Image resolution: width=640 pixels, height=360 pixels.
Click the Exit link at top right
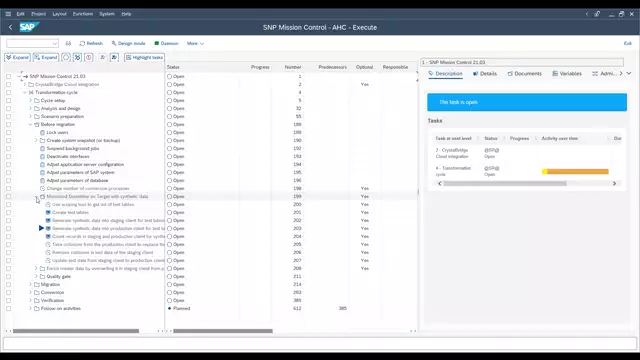627,43
